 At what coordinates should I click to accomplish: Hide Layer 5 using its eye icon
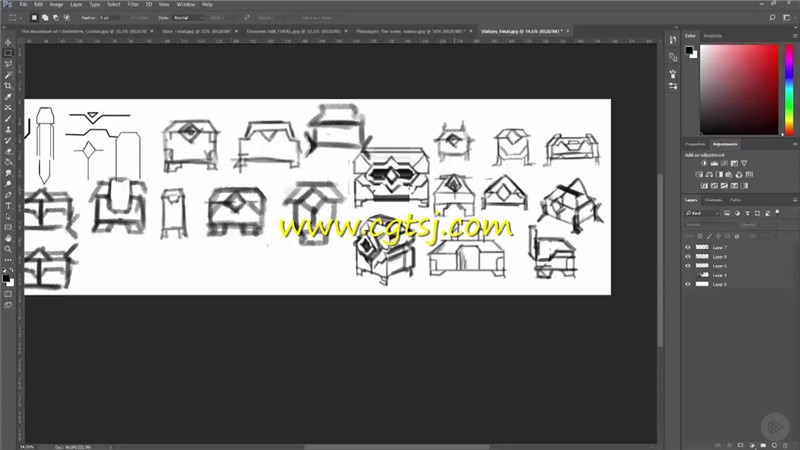(x=688, y=284)
